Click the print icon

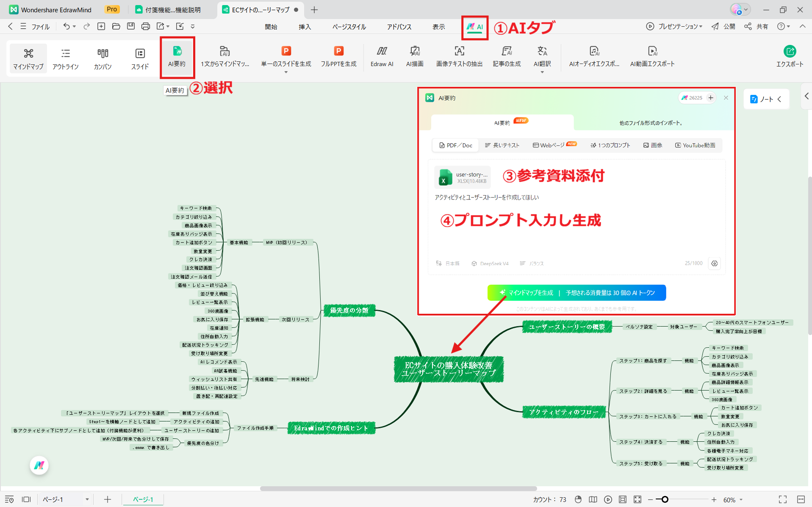146,26
